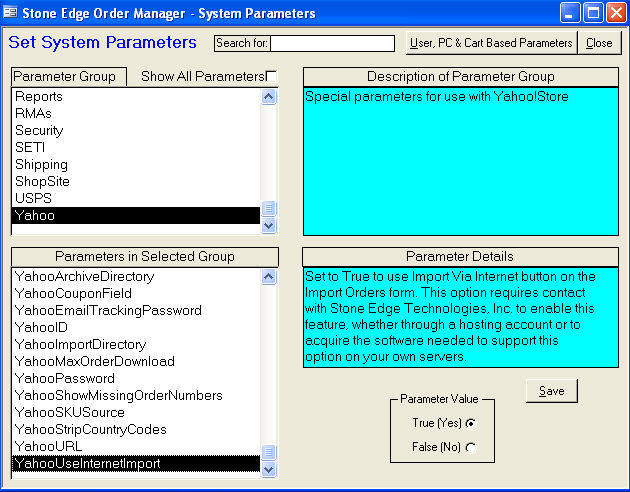
Task: Select SETI parameter group
Action: 136,147
